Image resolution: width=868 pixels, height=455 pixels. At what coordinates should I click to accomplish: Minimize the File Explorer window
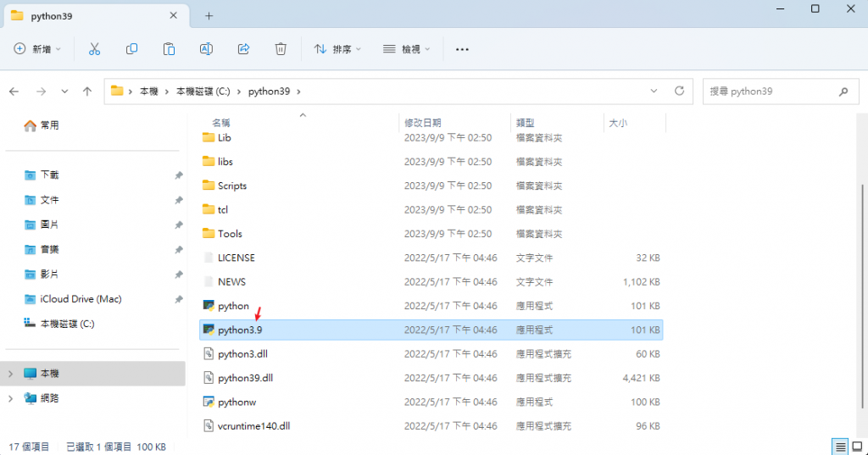tap(780, 8)
